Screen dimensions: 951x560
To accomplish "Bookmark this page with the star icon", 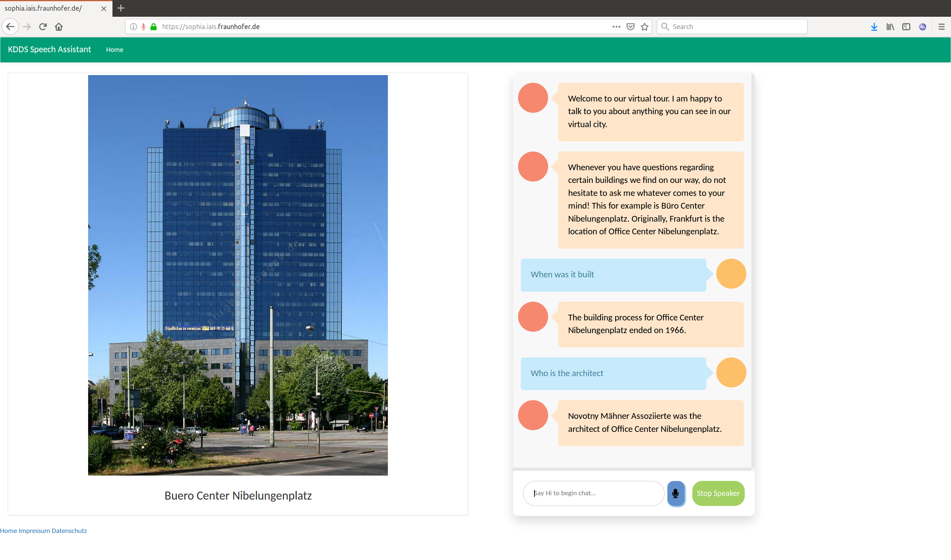I will click(x=645, y=27).
